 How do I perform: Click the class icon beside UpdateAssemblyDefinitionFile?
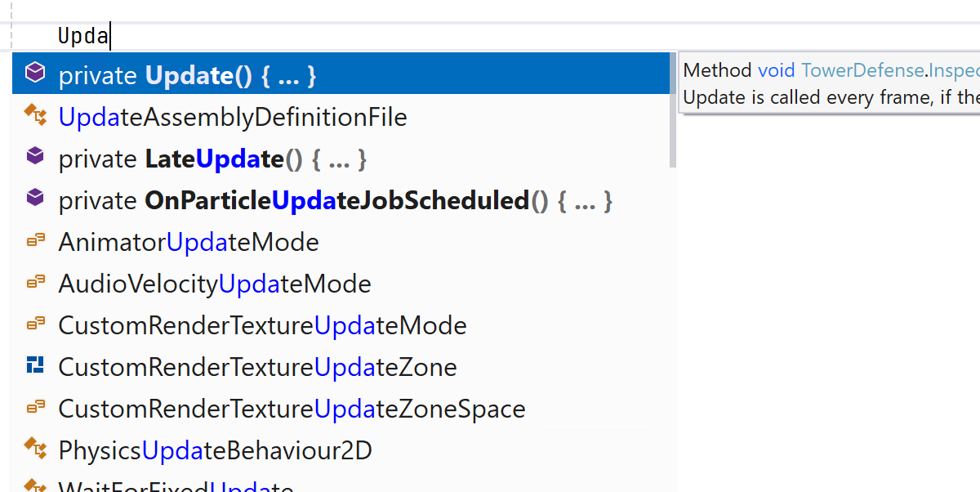pyautogui.click(x=35, y=116)
